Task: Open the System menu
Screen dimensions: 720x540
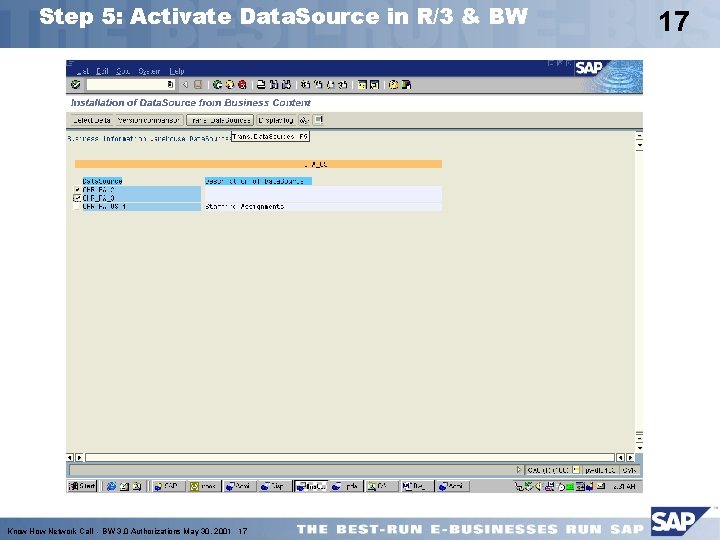Action: point(149,71)
